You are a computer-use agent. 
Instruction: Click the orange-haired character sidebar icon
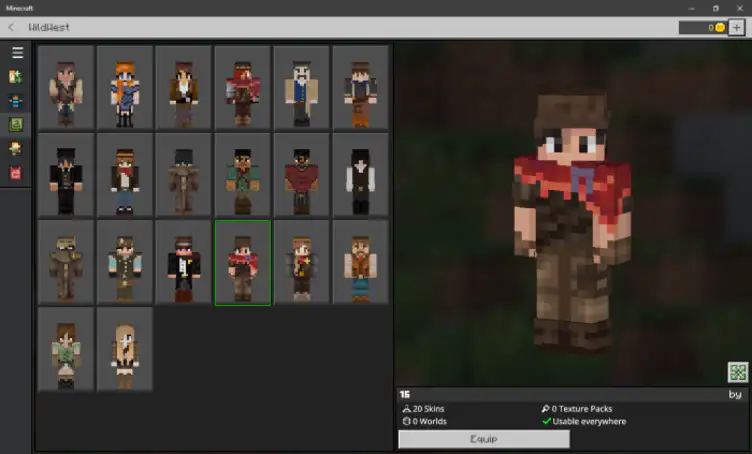coord(16,149)
